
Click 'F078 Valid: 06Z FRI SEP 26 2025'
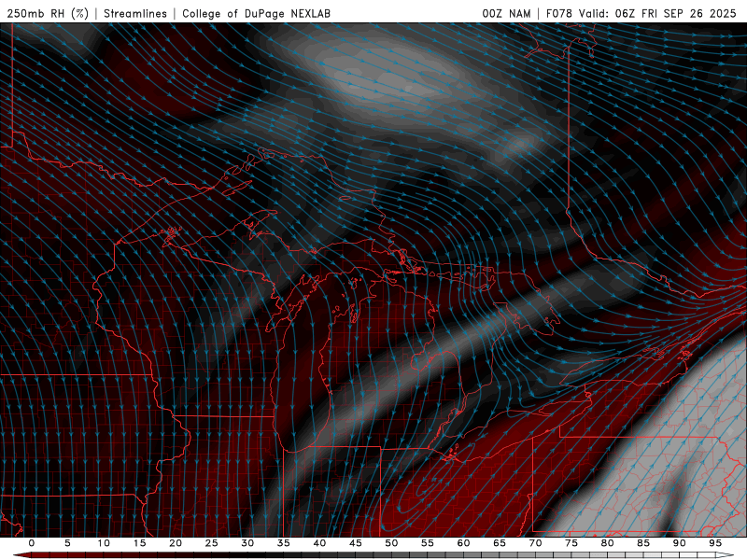coord(641,13)
